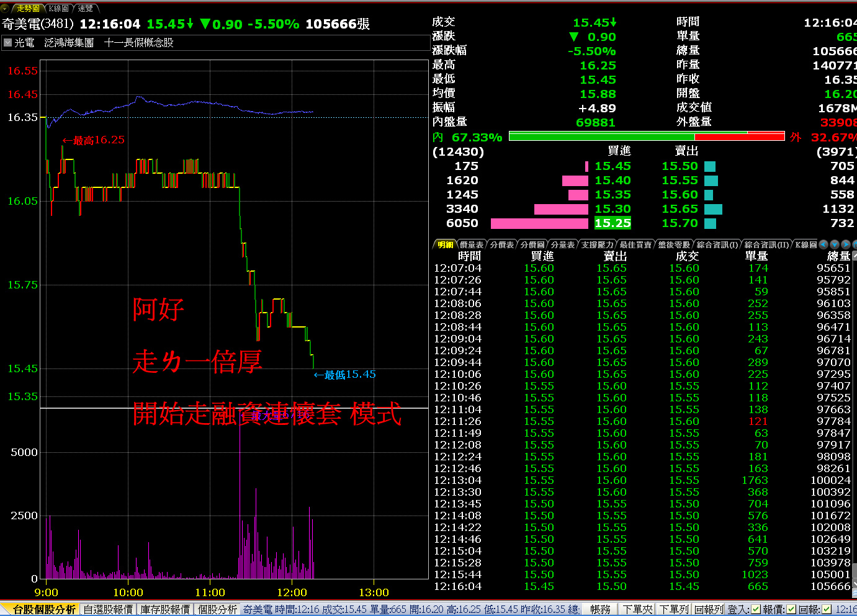Select ask price 15.70 in order book
Viewport: 857px width, 616px height.
click(680, 223)
